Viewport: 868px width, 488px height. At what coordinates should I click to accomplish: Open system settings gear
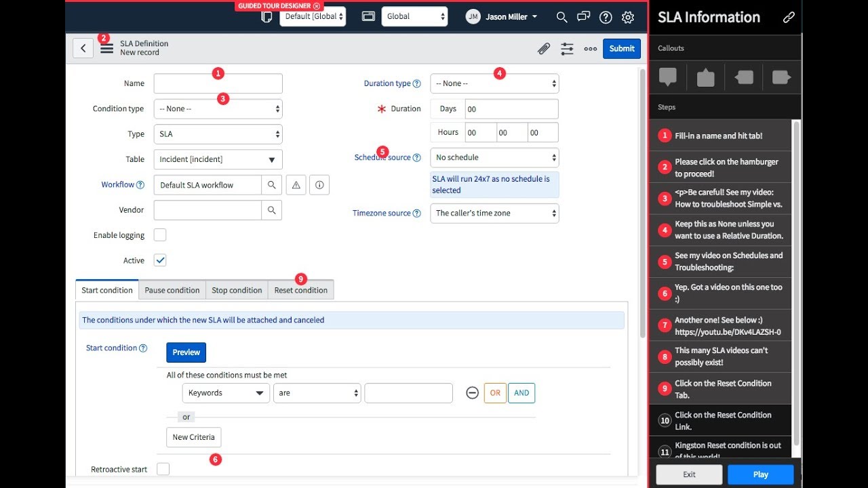coord(628,17)
